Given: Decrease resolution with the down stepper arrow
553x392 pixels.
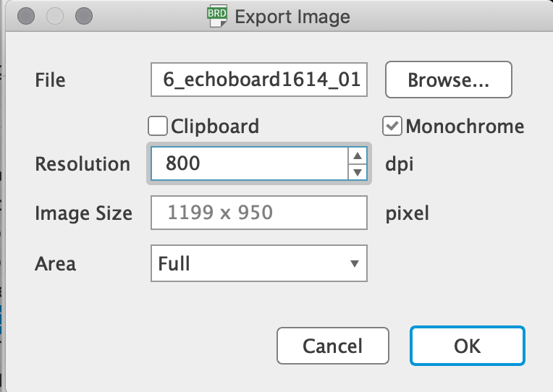Looking at the screenshot, I should 358,172.
